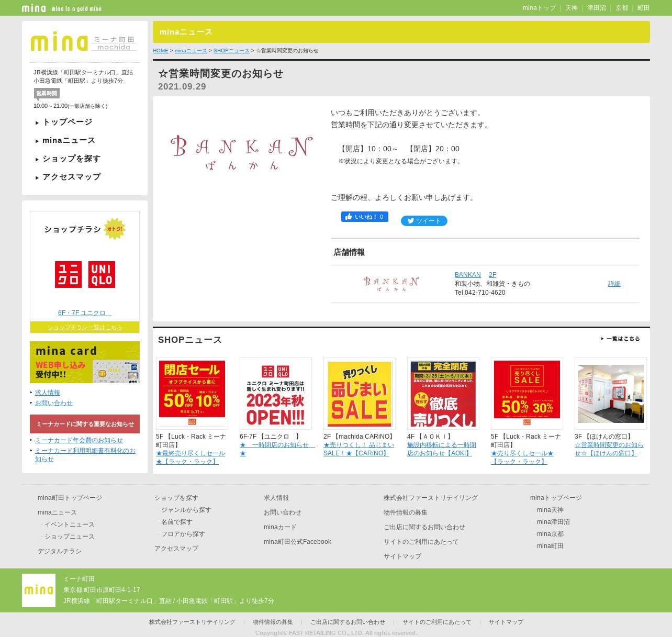Click the large BANKAN article logo

click(x=241, y=152)
